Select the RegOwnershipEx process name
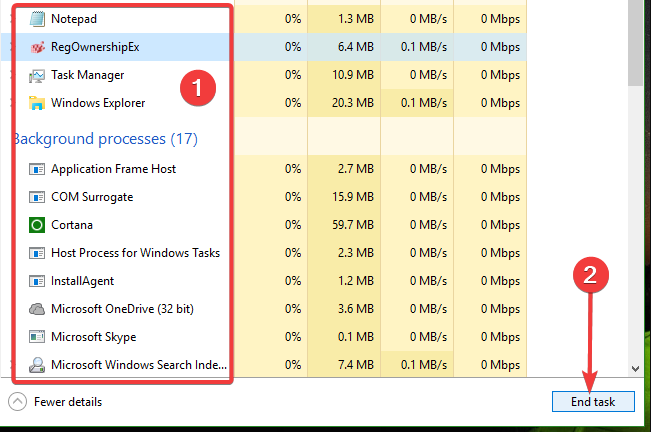This screenshot has width=651, height=432. click(95, 47)
